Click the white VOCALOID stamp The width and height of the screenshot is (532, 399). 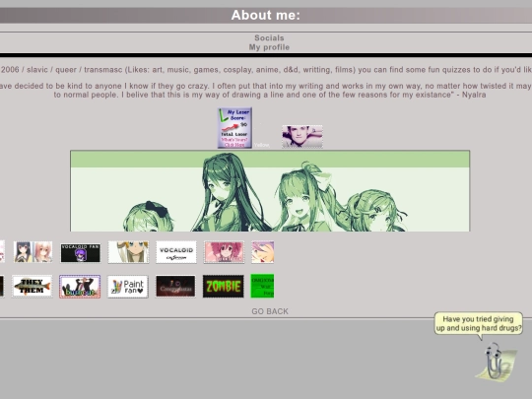tap(176, 252)
